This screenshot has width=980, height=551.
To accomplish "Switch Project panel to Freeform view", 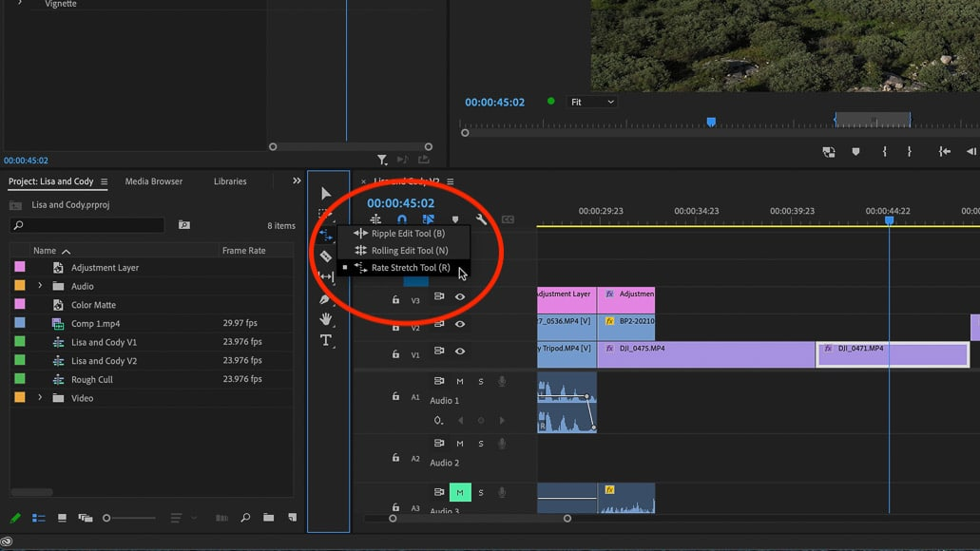I will point(85,518).
